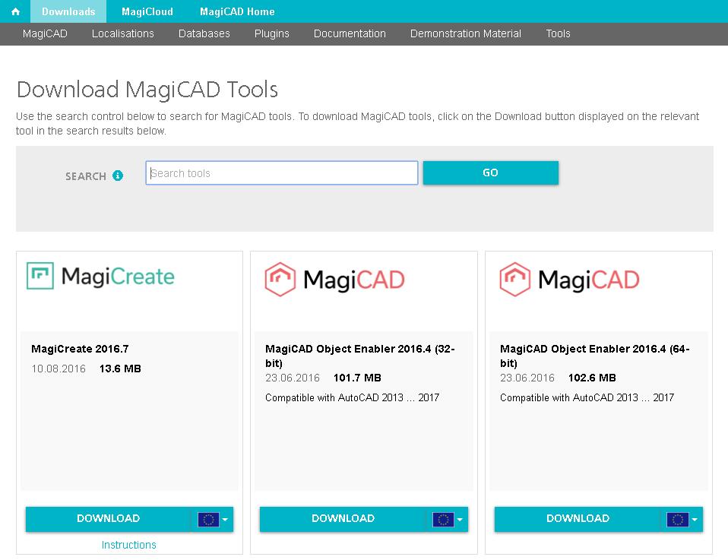Click the MagiCreate logo
This screenshot has height=560, width=728.
(100, 277)
